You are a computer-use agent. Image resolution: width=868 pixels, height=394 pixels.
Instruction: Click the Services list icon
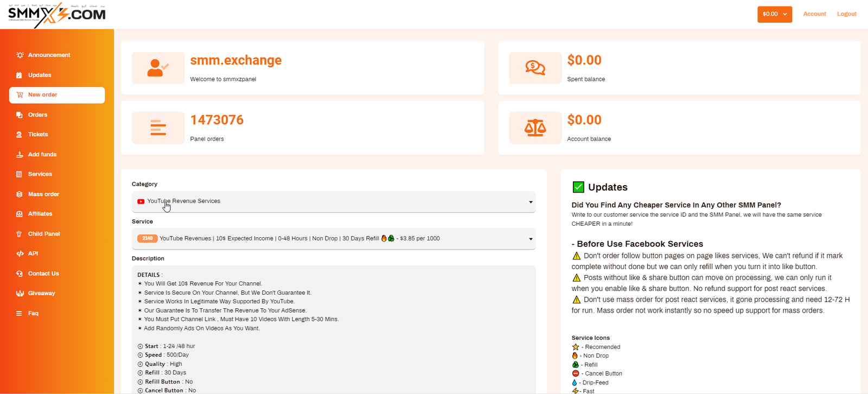[x=19, y=174]
